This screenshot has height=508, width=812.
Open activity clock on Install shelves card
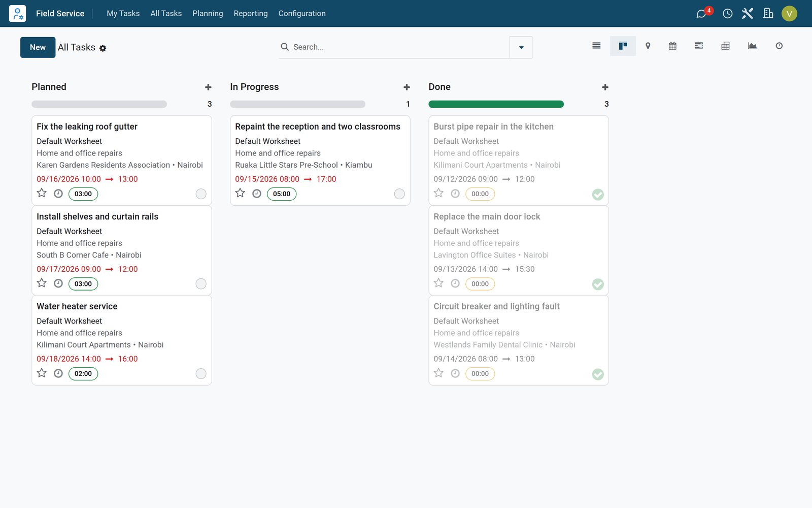[58, 283]
